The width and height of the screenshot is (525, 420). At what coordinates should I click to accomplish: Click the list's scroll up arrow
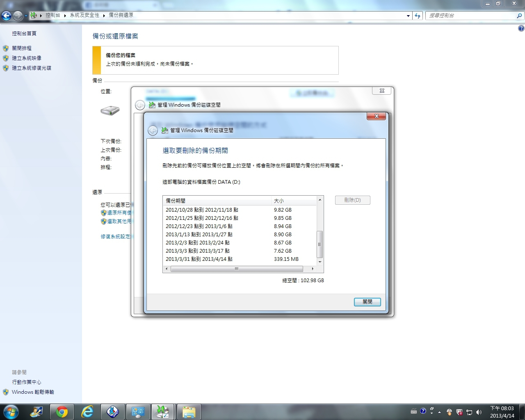pyautogui.click(x=320, y=200)
